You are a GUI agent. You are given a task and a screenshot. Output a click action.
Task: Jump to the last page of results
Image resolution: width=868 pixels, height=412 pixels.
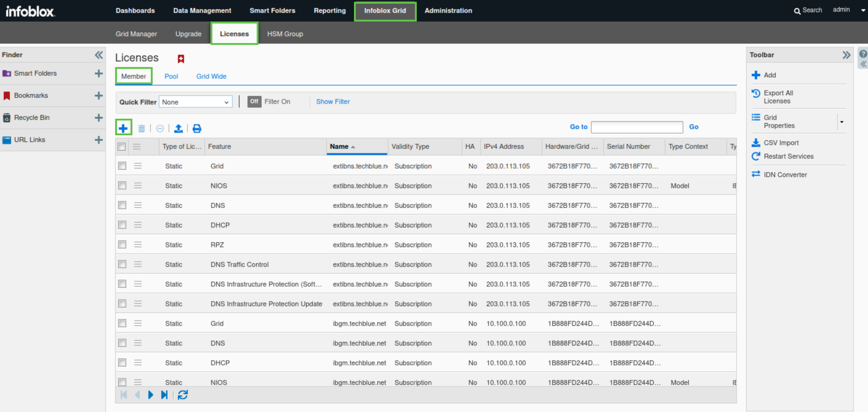(x=164, y=394)
